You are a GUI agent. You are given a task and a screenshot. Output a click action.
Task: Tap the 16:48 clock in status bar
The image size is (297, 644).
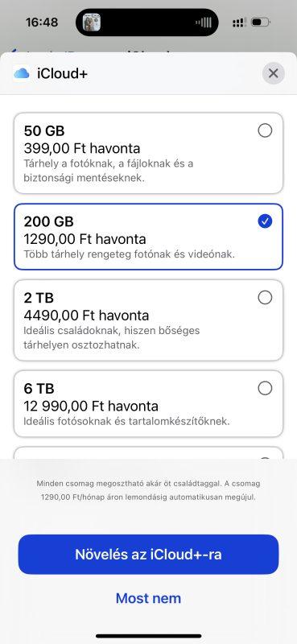click(41, 23)
